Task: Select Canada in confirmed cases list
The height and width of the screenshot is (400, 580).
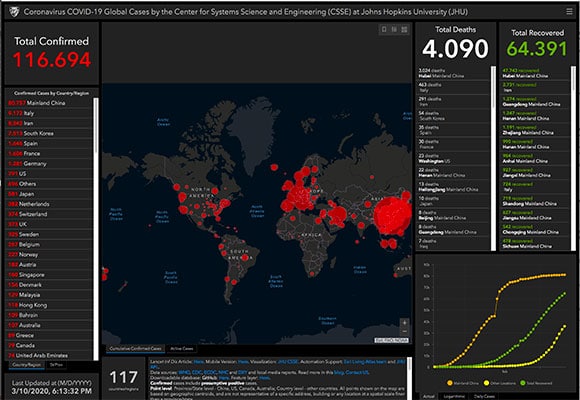Action: [49, 346]
